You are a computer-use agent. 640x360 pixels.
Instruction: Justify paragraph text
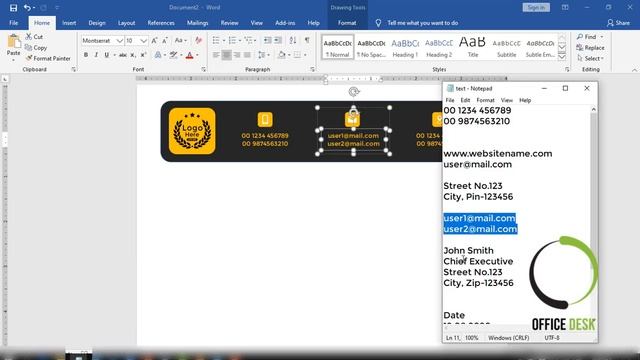pyautogui.click(x=247, y=55)
